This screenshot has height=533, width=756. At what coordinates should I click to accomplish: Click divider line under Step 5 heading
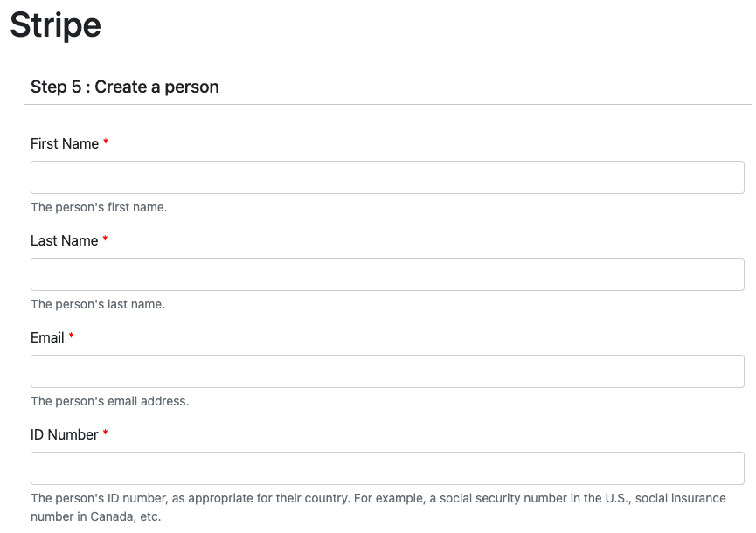[387, 105]
